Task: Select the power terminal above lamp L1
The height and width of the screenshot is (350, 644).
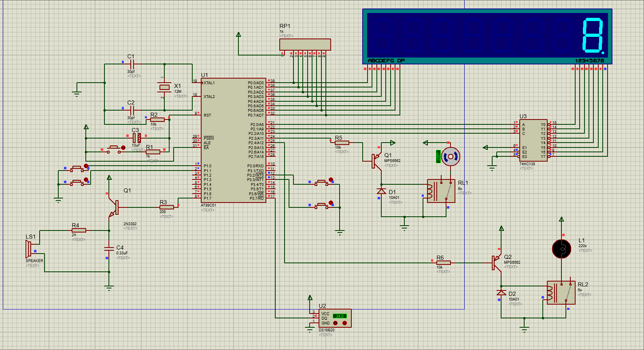Action: pyautogui.click(x=561, y=220)
